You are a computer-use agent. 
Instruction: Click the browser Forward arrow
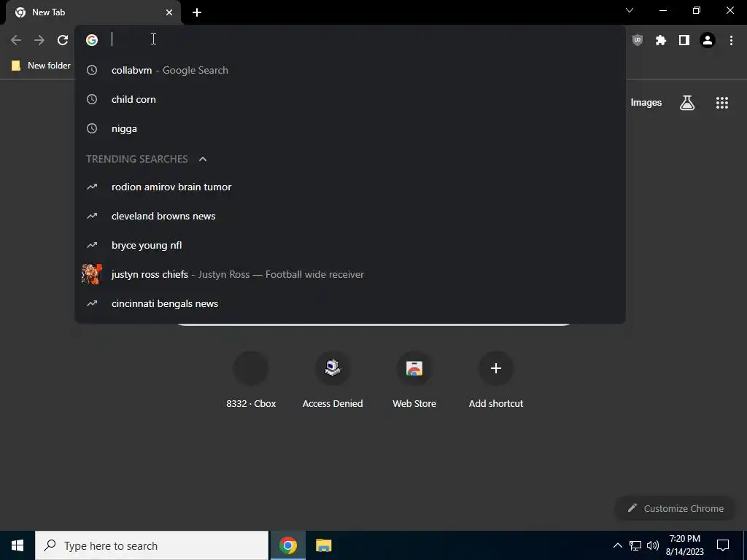coord(39,40)
